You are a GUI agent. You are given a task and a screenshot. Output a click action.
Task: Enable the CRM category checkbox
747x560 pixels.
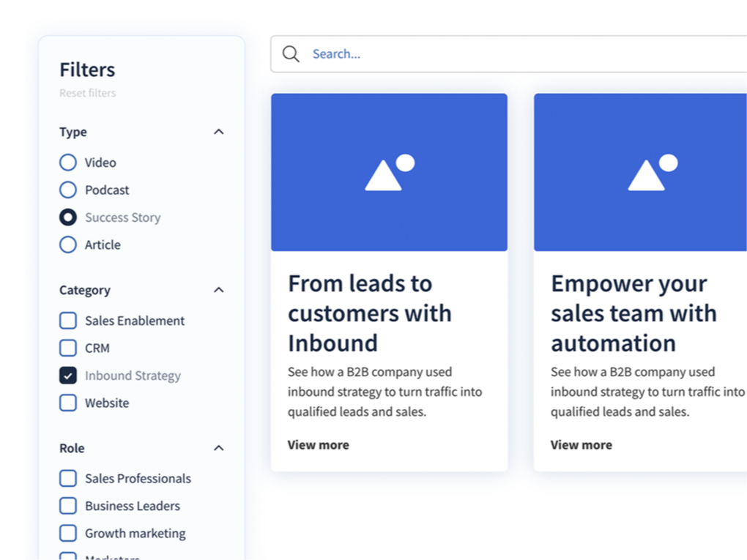[x=68, y=348]
